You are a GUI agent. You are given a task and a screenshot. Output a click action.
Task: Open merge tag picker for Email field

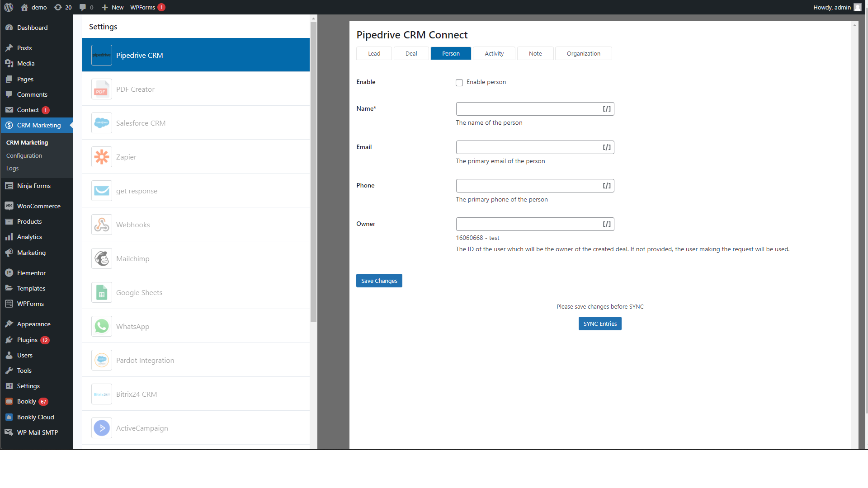point(607,147)
